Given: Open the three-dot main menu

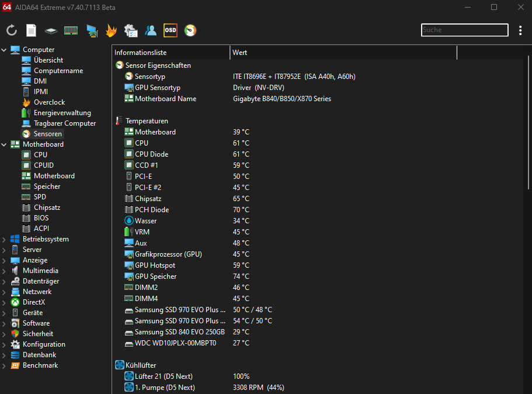Looking at the screenshot, I should click(520, 30).
